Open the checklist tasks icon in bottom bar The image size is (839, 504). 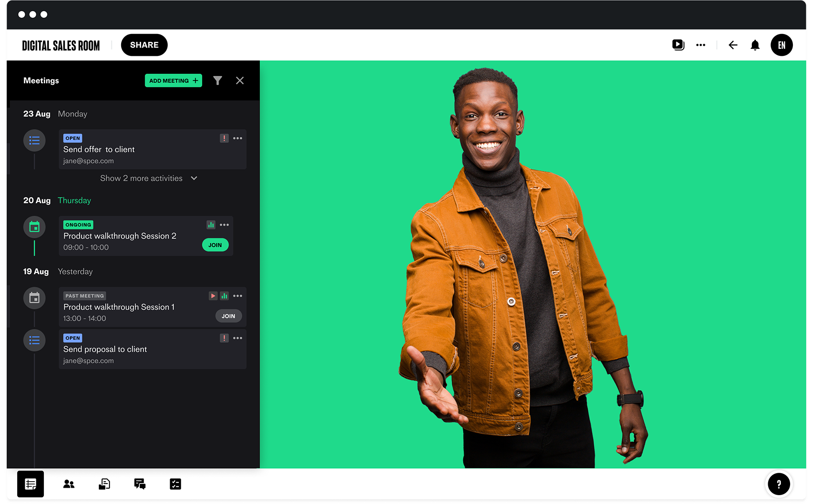click(x=175, y=484)
